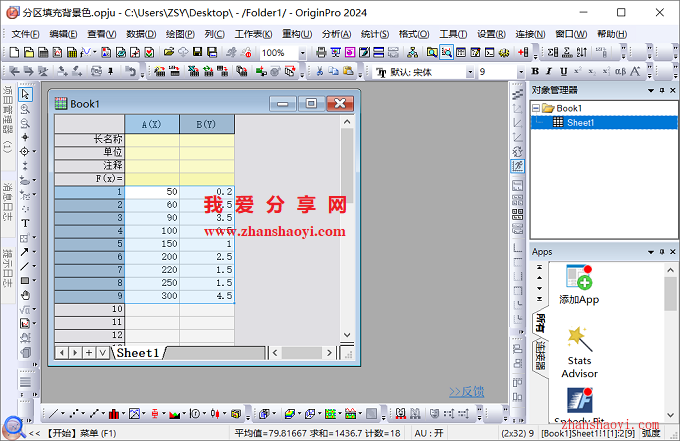Click the Column bar chart icon

[x=114, y=414]
